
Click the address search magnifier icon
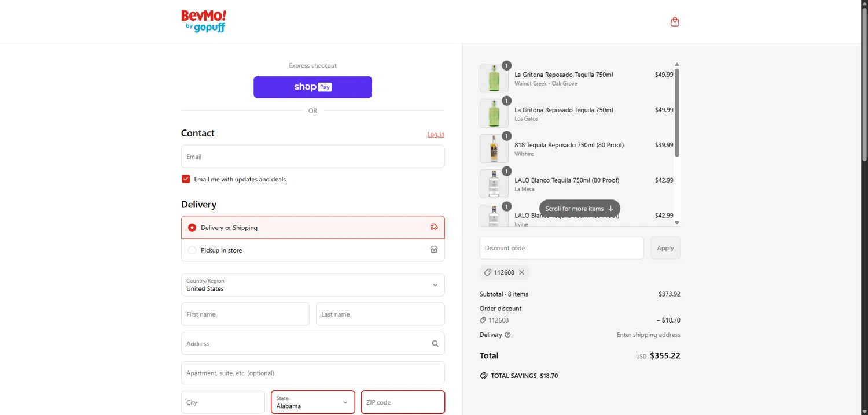point(435,344)
